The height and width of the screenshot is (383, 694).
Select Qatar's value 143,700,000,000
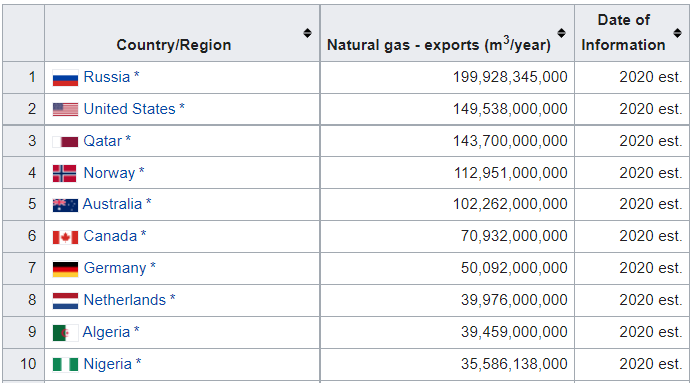[x=510, y=141]
